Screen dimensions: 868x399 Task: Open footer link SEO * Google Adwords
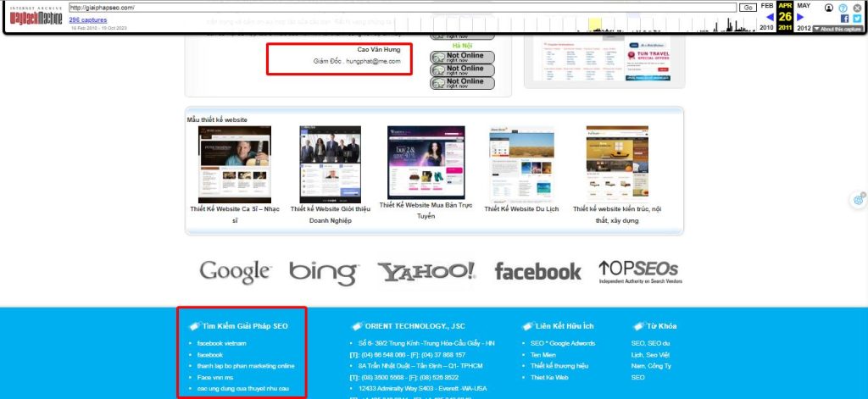pos(563,343)
